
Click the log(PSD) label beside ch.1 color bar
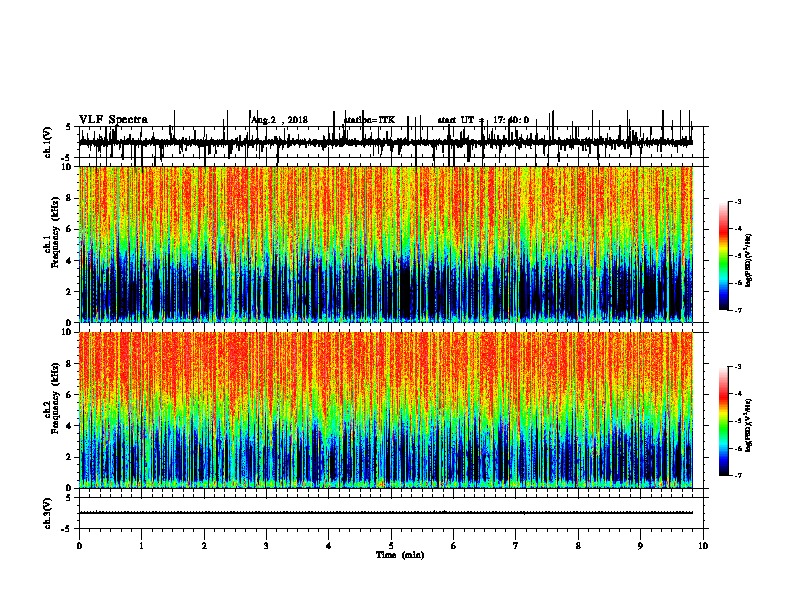[749, 261]
